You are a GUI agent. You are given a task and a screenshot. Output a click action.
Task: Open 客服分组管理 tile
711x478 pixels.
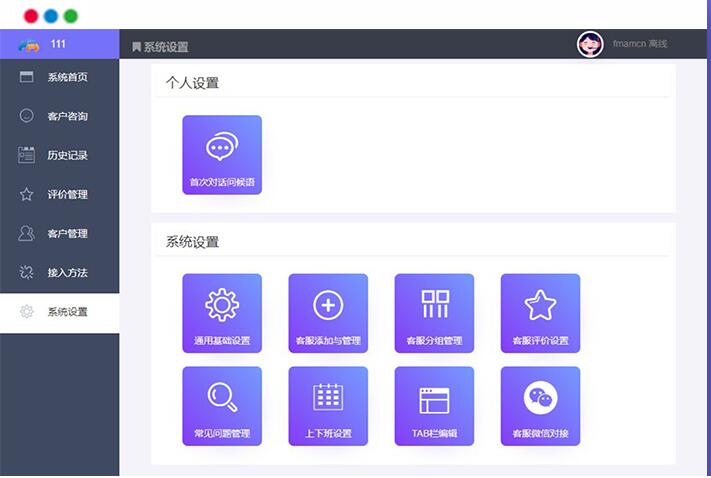tap(434, 313)
